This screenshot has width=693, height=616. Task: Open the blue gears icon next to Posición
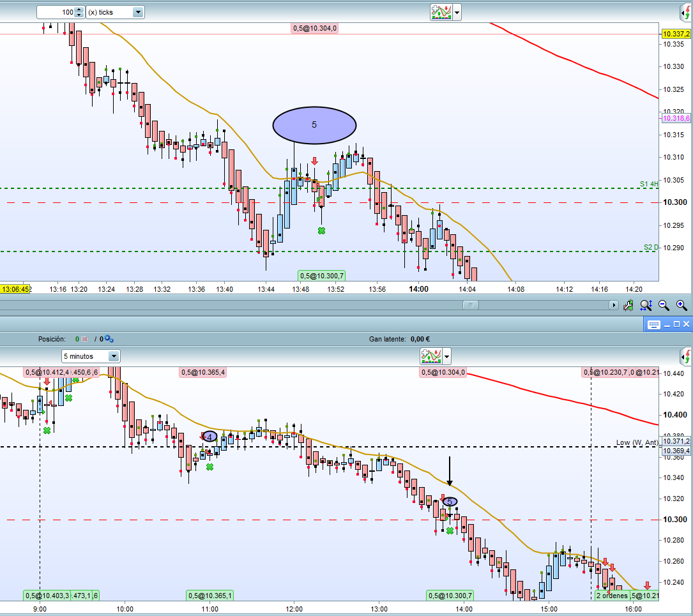coord(109,339)
